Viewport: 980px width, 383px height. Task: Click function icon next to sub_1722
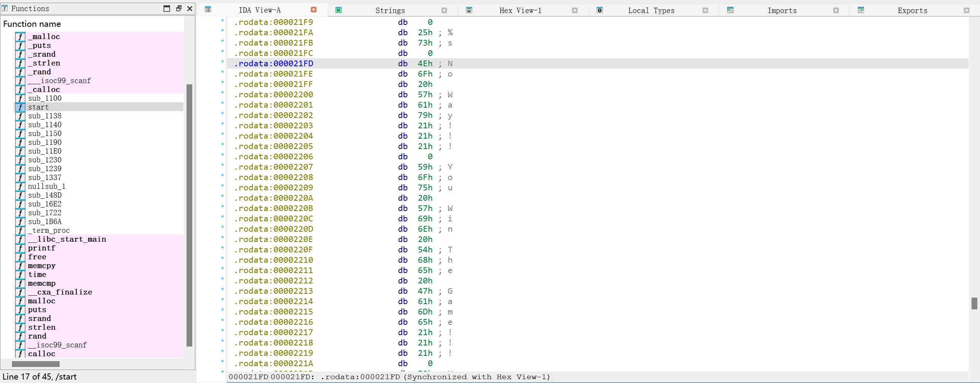20,213
